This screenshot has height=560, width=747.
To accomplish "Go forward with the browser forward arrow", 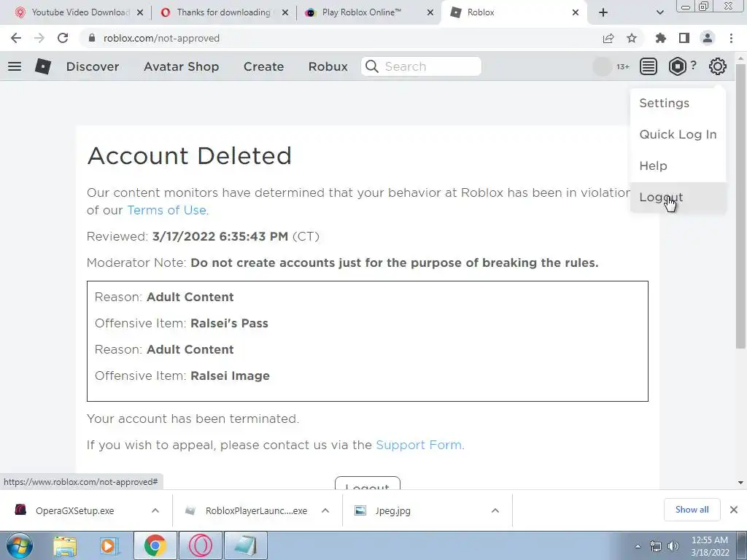I will point(39,38).
